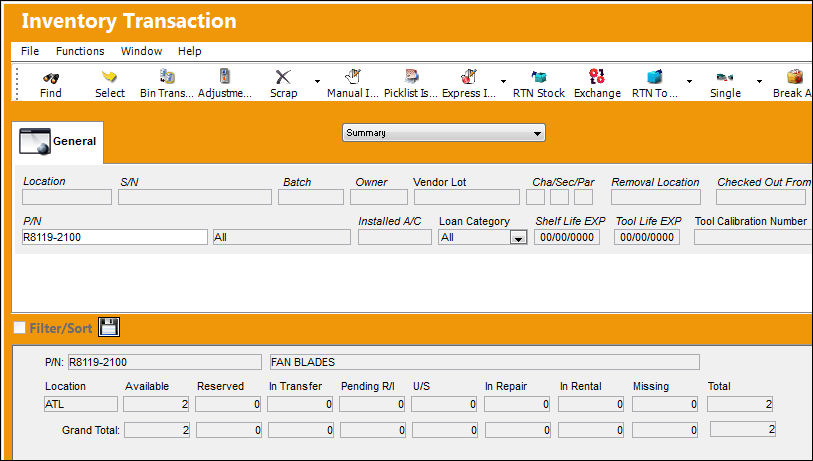Click the Missing value for ATL
This screenshot has width=813, height=461.
pos(665,404)
